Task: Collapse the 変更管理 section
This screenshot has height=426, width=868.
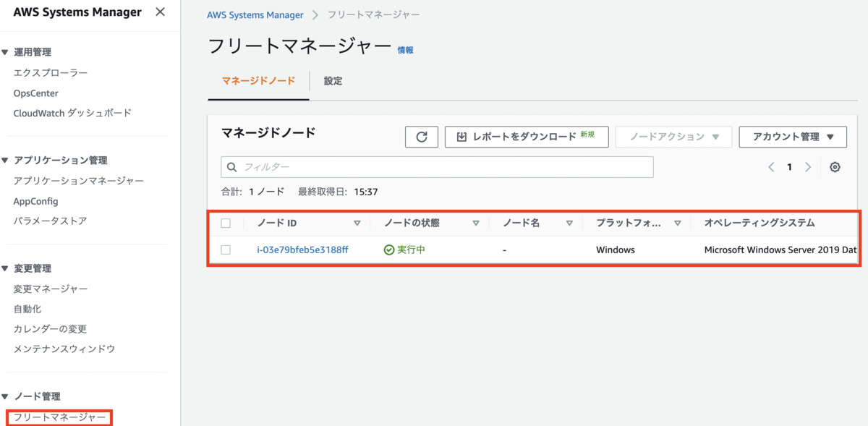Action: click(x=5, y=268)
